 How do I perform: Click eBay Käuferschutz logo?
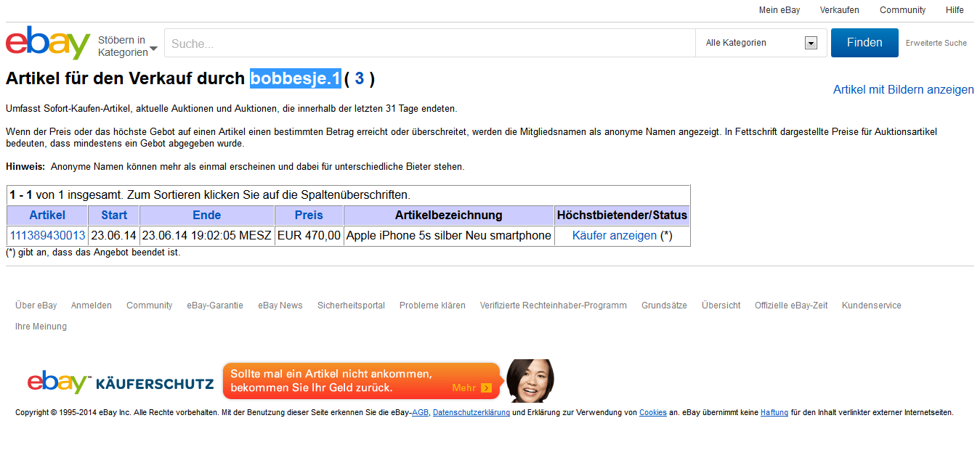(x=121, y=382)
